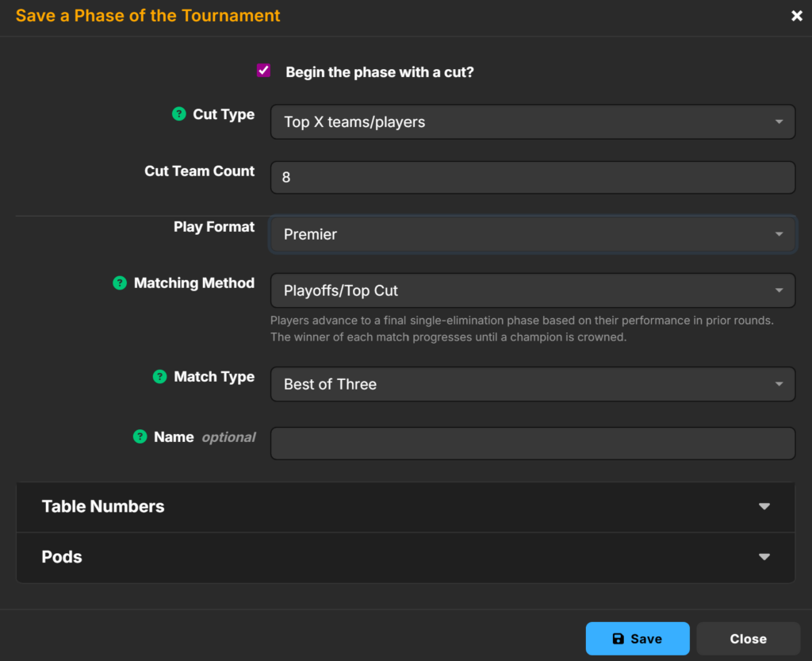The image size is (812, 661).
Task: Open the Cut Type dropdown
Action: [x=532, y=122]
